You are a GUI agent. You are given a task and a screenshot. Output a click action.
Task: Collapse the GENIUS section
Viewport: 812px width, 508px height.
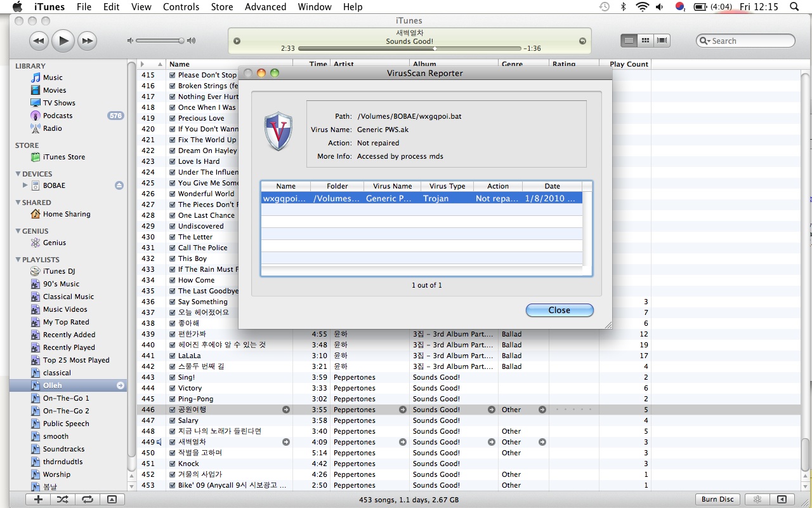click(x=18, y=231)
